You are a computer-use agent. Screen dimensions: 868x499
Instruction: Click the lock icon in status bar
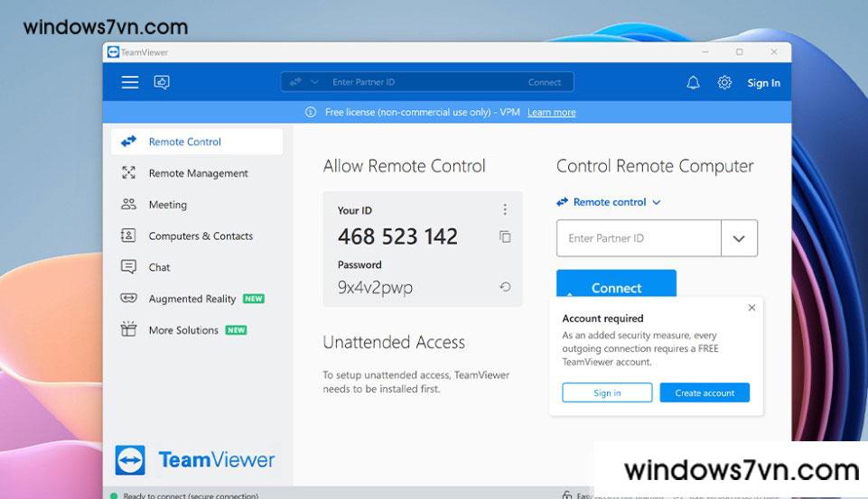pyautogui.click(x=567, y=494)
